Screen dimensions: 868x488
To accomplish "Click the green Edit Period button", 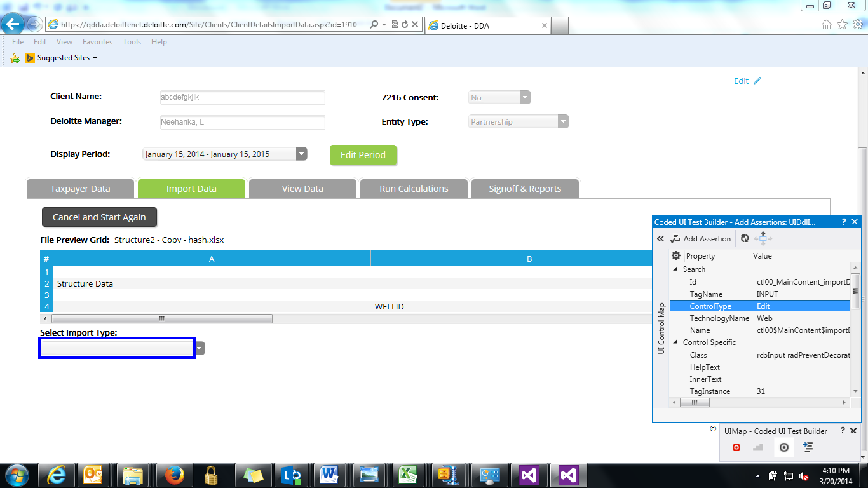I will 363,155.
